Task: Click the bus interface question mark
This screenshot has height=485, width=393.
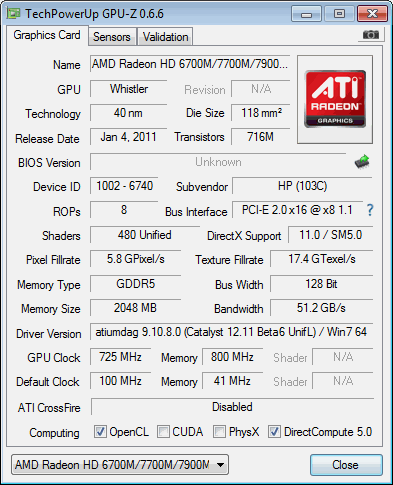Action: pos(370,210)
